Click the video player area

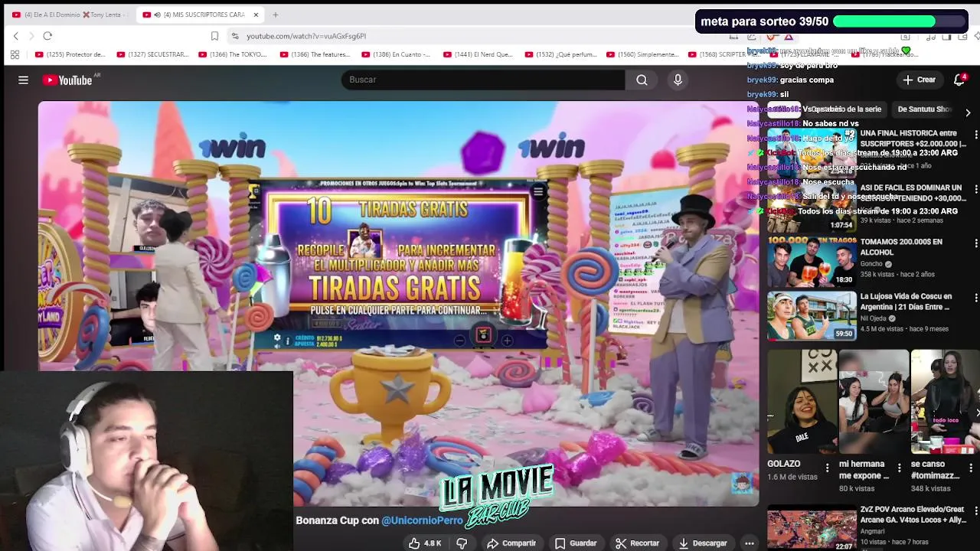click(399, 304)
